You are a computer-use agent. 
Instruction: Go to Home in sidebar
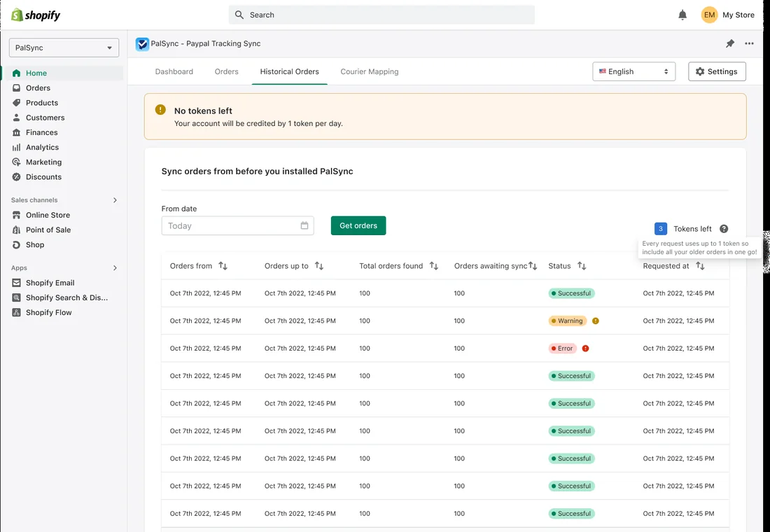point(62,73)
